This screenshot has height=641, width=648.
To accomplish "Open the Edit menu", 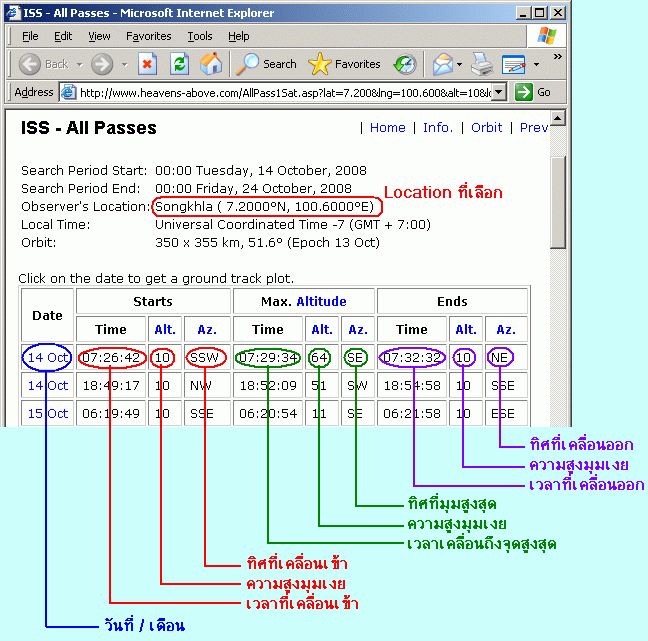I will coord(63,36).
